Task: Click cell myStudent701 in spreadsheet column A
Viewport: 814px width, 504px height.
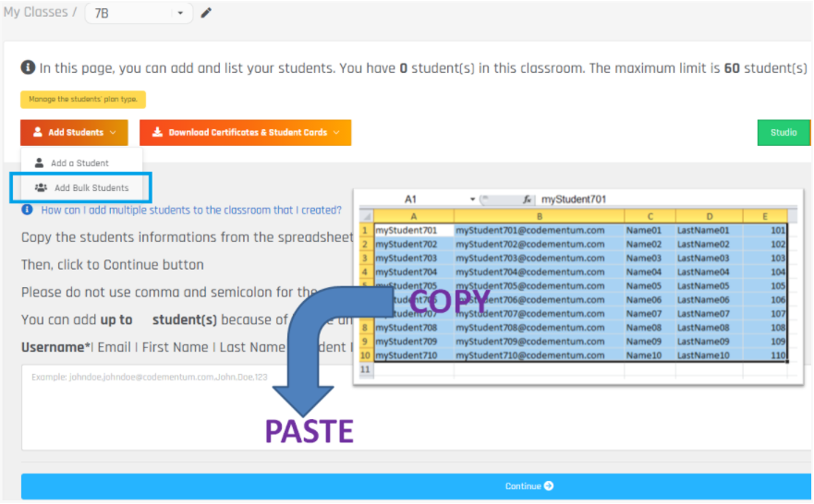Action: pyautogui.click(x=414, y=230)
